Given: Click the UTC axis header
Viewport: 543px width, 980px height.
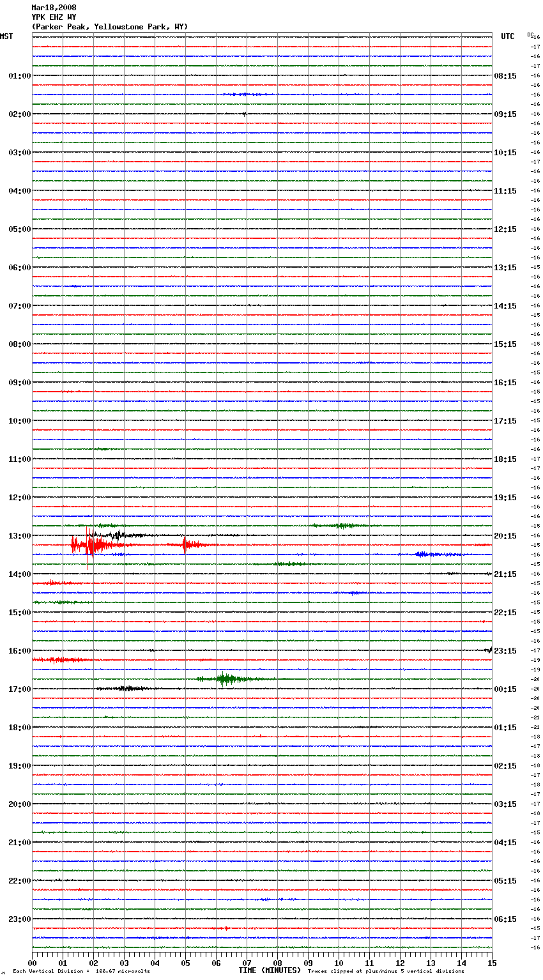Looking at the screenshot, I should (508, 36).
